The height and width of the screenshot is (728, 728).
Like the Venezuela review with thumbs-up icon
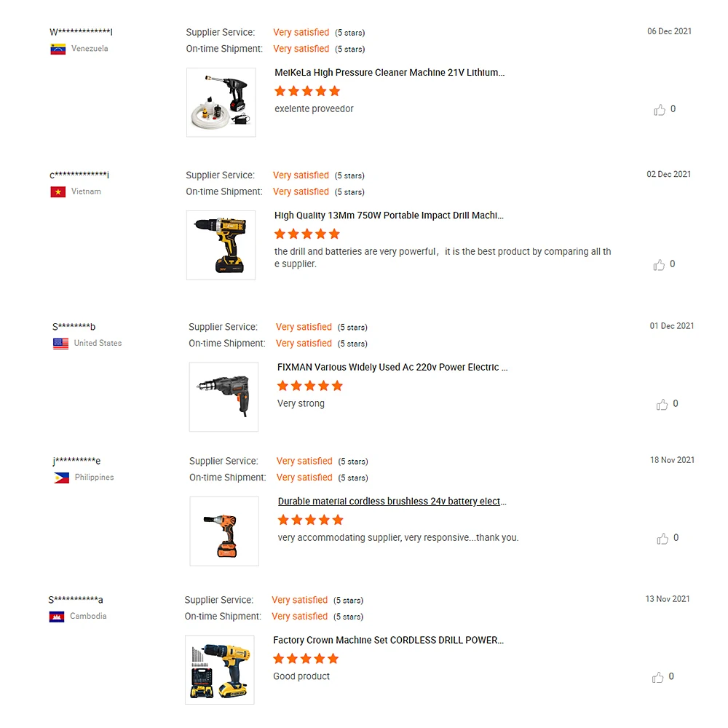tap(660, 110)
